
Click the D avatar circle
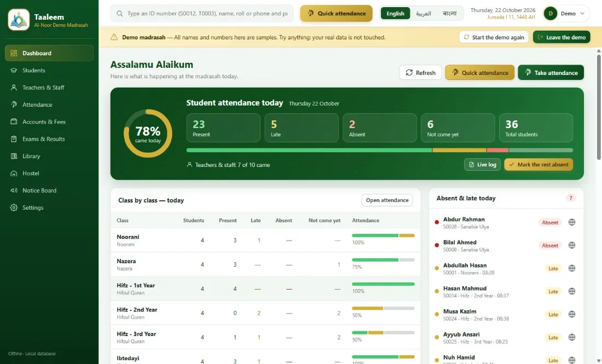tap(551, 14)
